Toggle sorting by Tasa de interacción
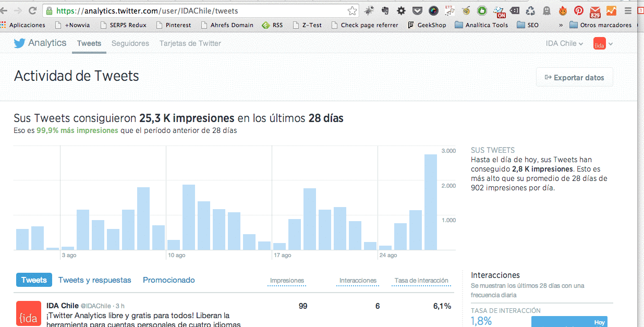 pyautogui.click(x=421, y=280)
